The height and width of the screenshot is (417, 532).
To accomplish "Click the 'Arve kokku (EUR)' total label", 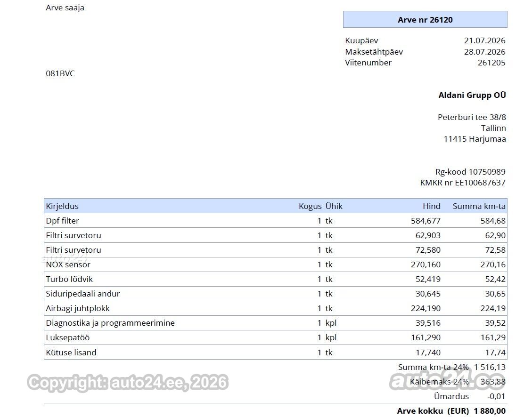I will tap(433, 411).
